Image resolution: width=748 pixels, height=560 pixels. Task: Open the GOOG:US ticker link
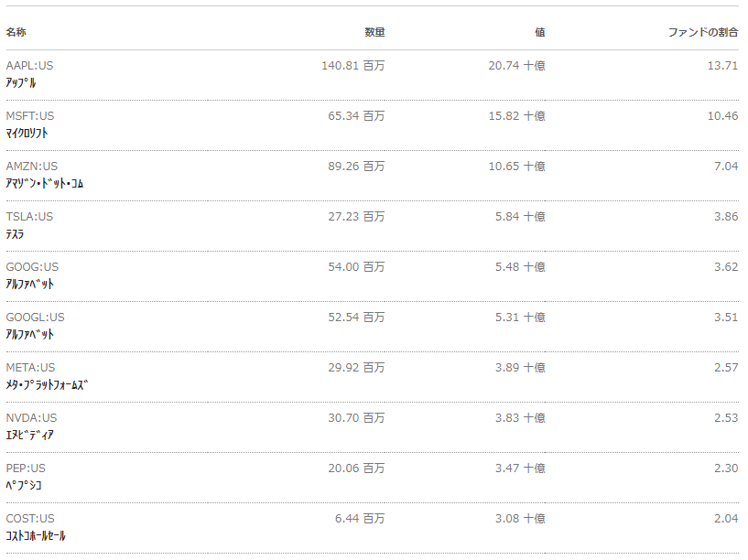click(x=32, y=267)
